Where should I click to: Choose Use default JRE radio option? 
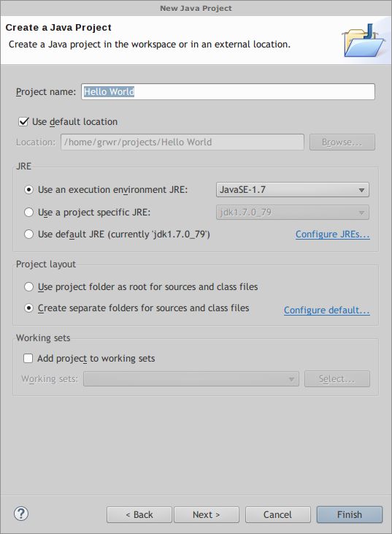click(x=28, y=234)
